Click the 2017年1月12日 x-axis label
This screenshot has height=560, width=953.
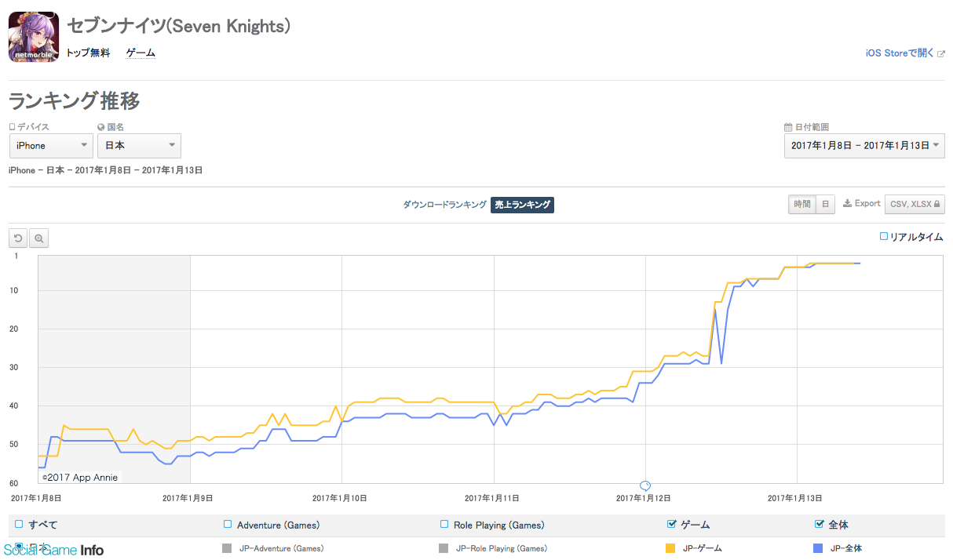point(644,497)
